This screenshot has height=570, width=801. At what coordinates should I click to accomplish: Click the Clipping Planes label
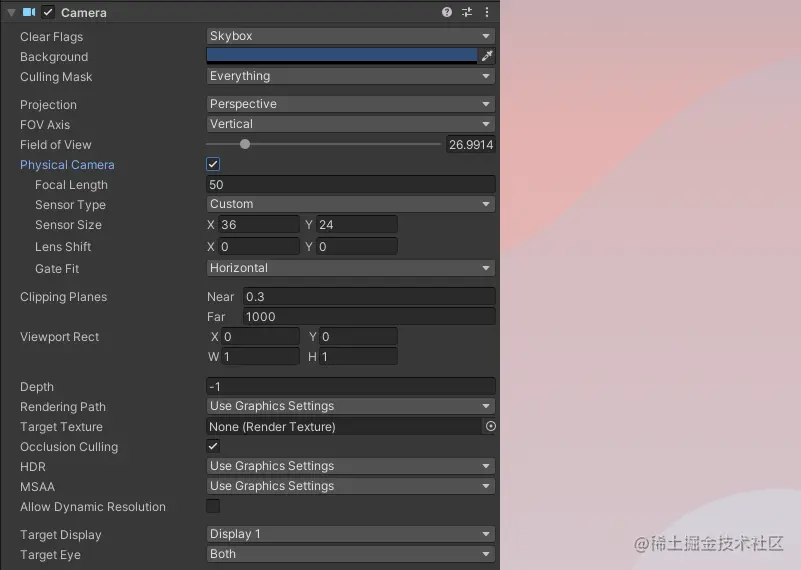tap(63, 297)
